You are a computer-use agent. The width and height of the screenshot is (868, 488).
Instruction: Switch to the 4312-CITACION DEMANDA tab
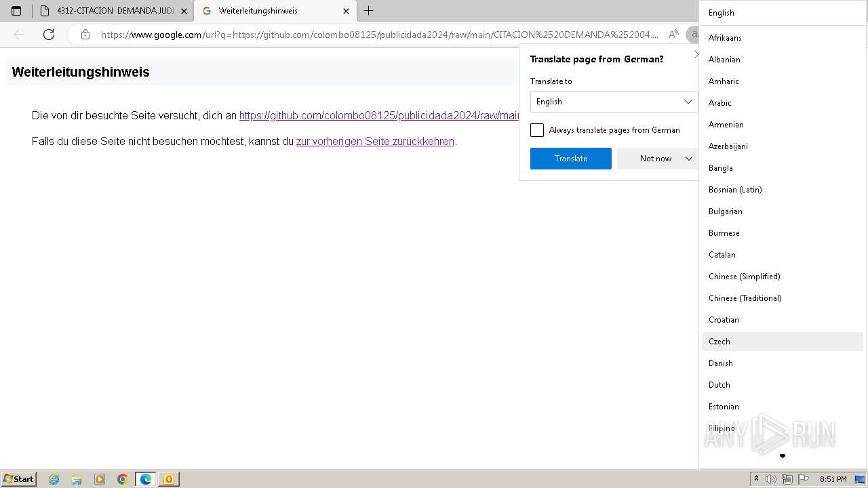tap(114, 11)
